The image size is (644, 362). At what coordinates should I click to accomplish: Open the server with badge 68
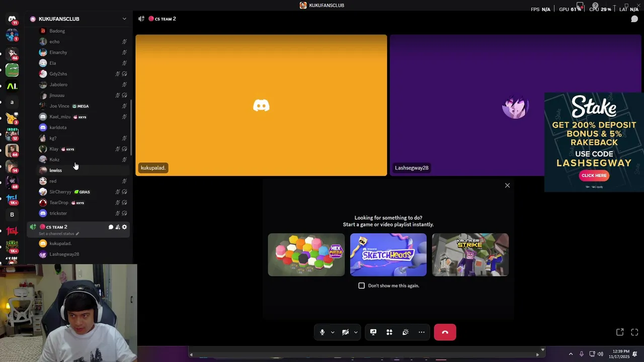point(12,183)
